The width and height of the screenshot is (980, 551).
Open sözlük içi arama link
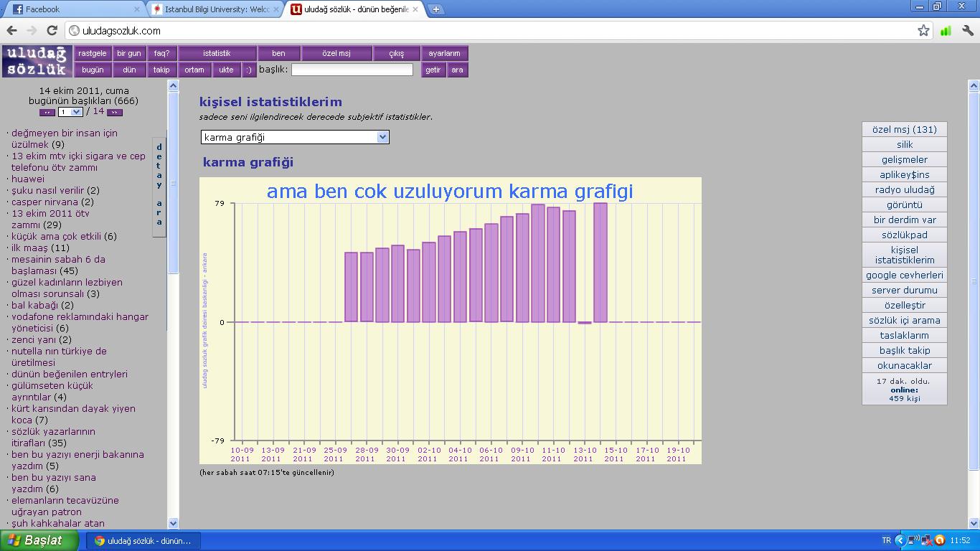[x=905, y=320]
